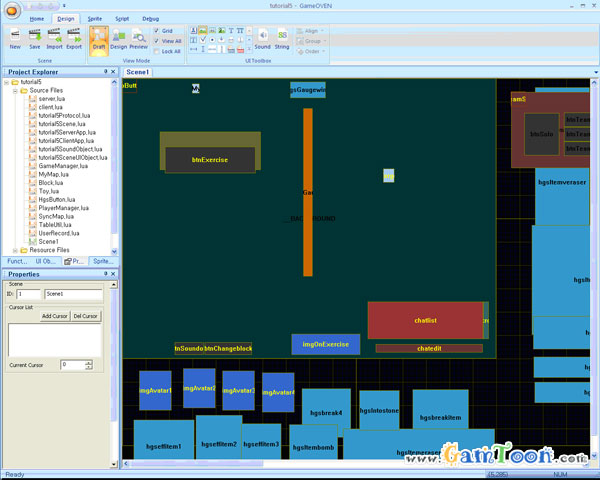
Task: Select the landscape picture tool in UI Toolbox
Action: pyautogui.click(x=222, y=30)
